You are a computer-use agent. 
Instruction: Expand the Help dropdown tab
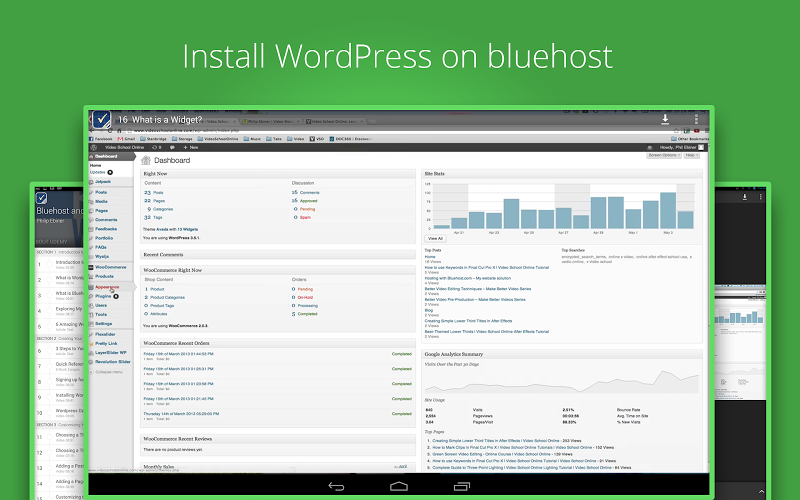pos(691,155)
